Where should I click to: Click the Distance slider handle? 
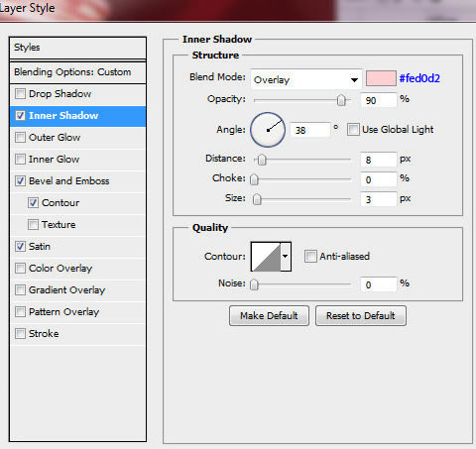[x=262, y=160]
